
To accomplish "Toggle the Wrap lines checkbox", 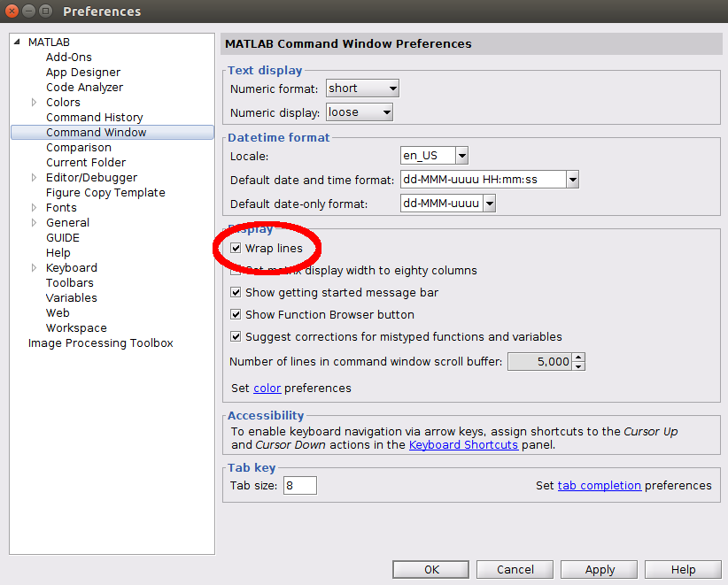I will 236,248.
